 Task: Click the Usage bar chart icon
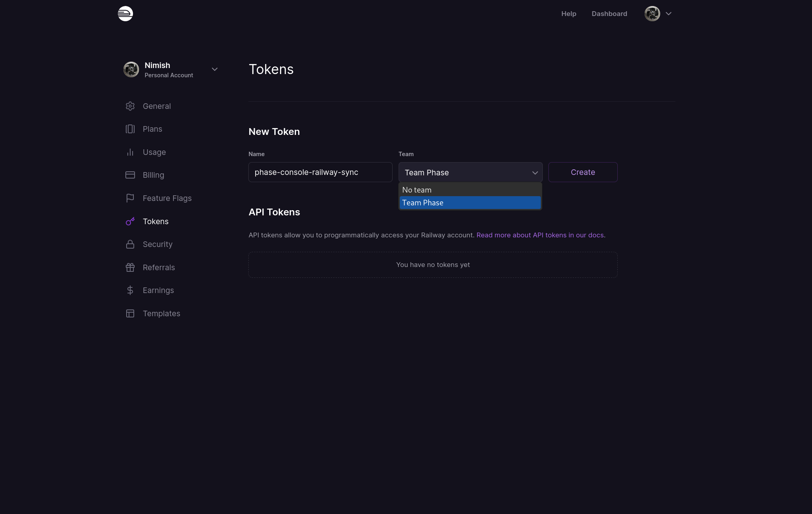130,152
